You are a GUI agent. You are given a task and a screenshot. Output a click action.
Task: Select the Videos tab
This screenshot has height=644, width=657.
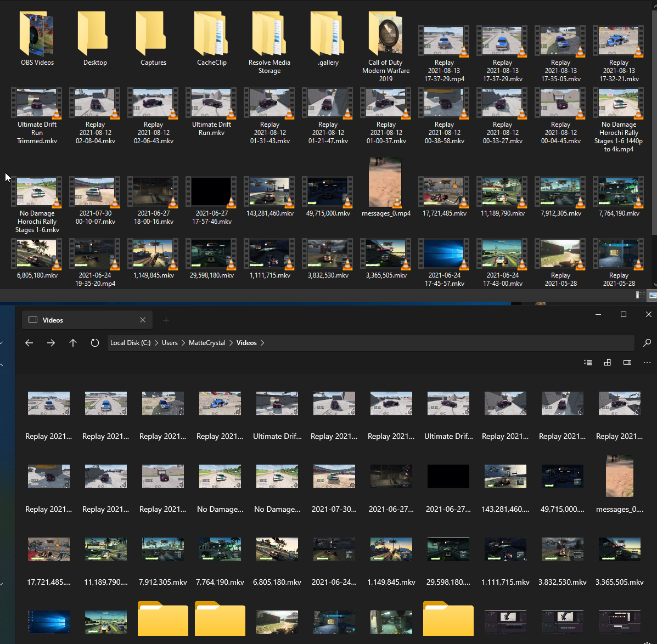tap(87, 320)
